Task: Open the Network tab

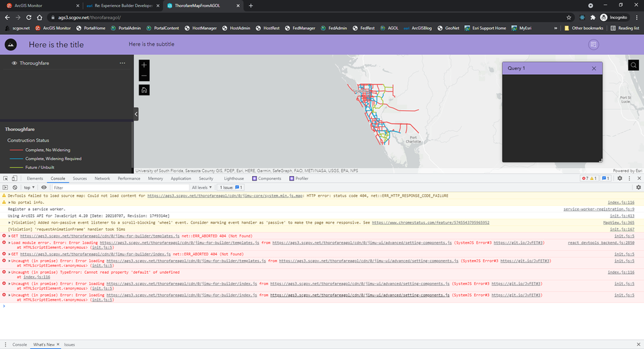Action: 102,179
